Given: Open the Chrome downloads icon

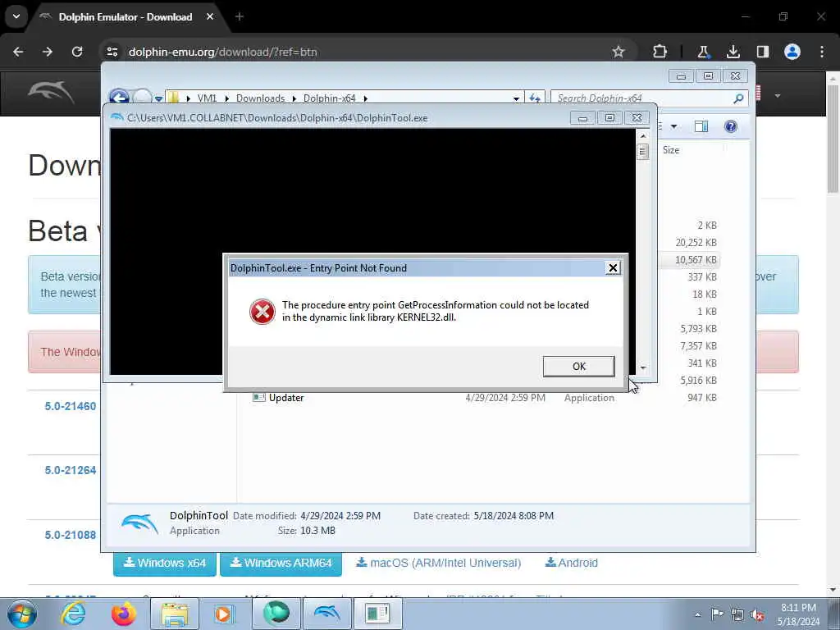Looking at the screenshot, I should [x=733, y=52].
